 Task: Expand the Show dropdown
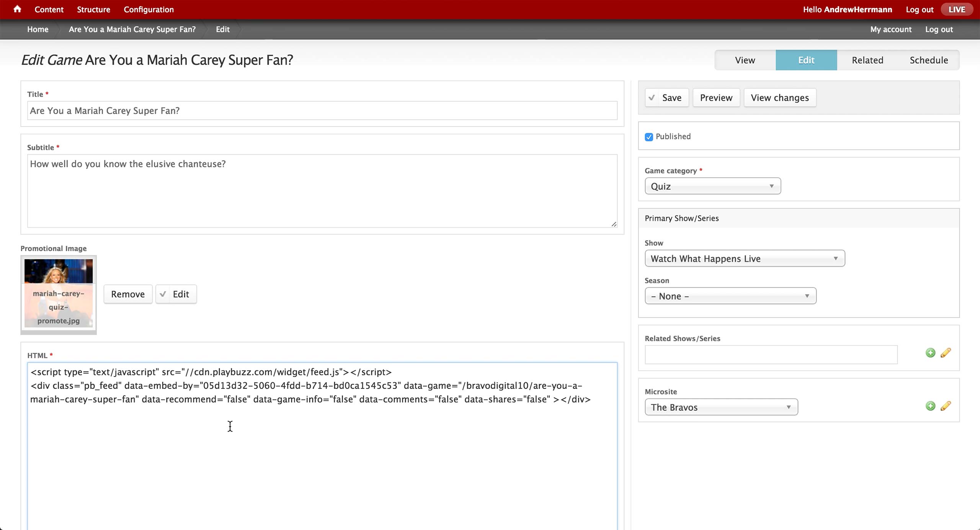[x=745, y=258]
